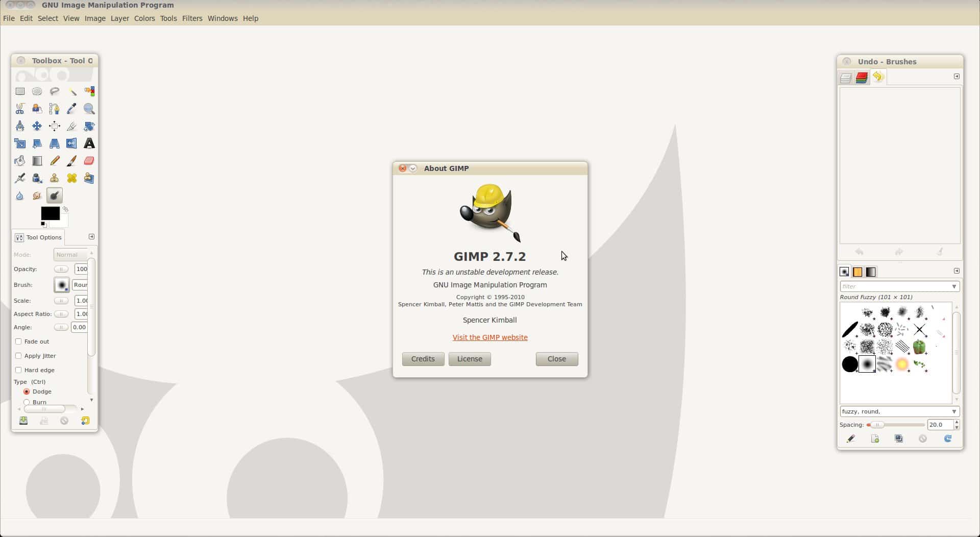This screenshot has width=980, height=537.
Task: Select the Rectangle Select tool
Action: pos(20,91)
